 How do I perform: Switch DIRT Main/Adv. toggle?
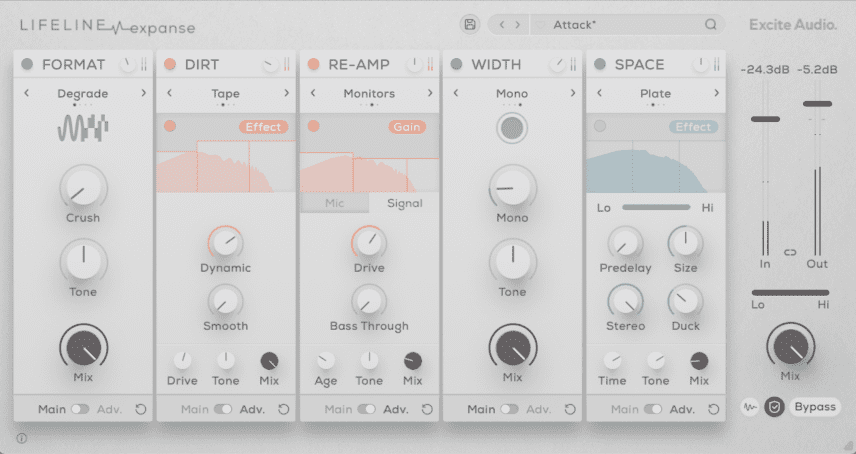[223, 409]
